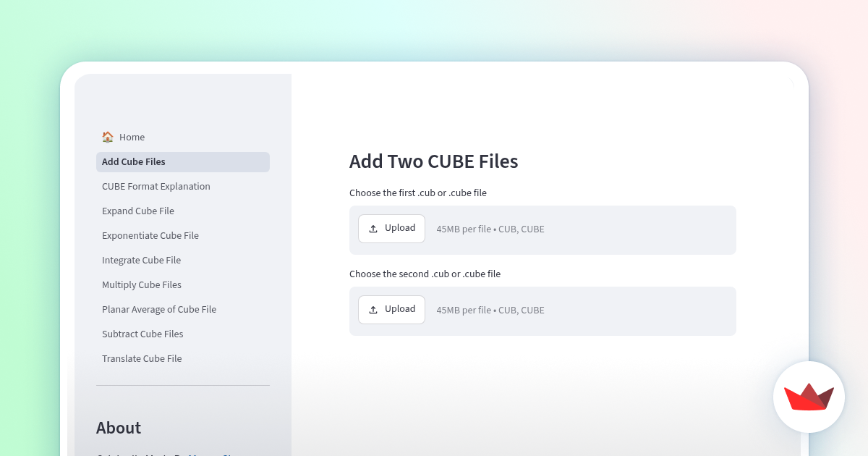Click the red Streamlit boat logo
868x456 pixels.
809,397
